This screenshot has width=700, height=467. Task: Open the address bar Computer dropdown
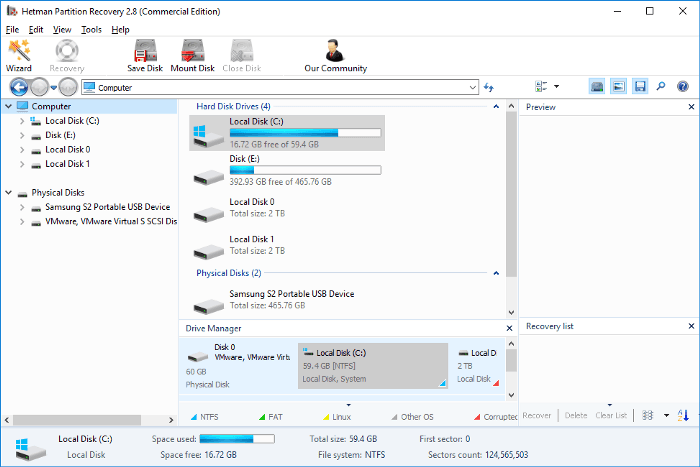point(473,88)
